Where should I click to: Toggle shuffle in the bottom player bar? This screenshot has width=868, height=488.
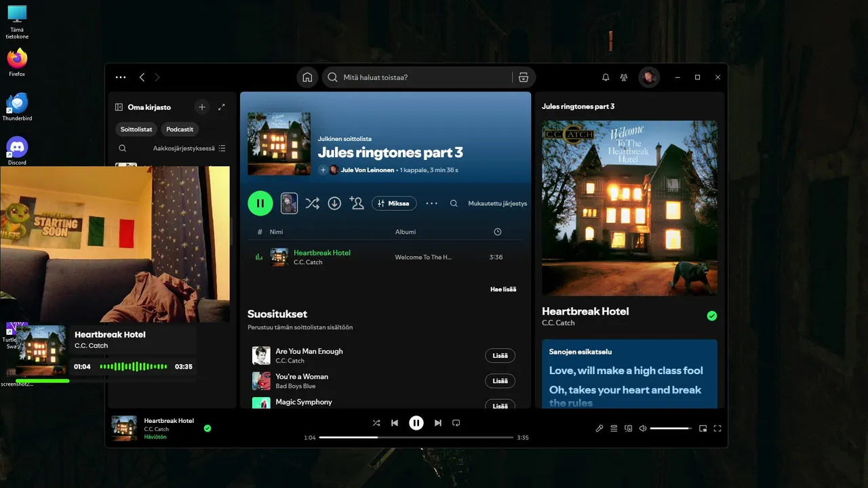pos(376,423)
